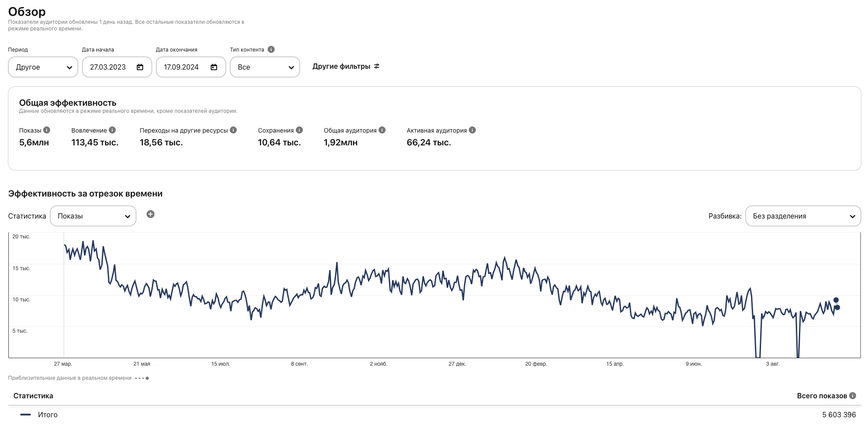This screenshot has height=430, width=868.
Task: Open calendar icon in Дата начала field
Action: [x=140, y=67]
